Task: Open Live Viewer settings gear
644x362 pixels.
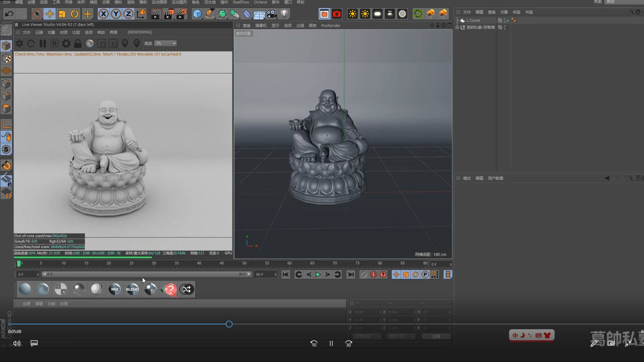Action: click(x=66, y=43)
